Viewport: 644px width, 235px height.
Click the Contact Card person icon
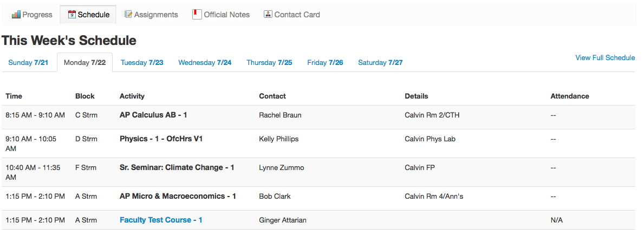tap(268, 15)
